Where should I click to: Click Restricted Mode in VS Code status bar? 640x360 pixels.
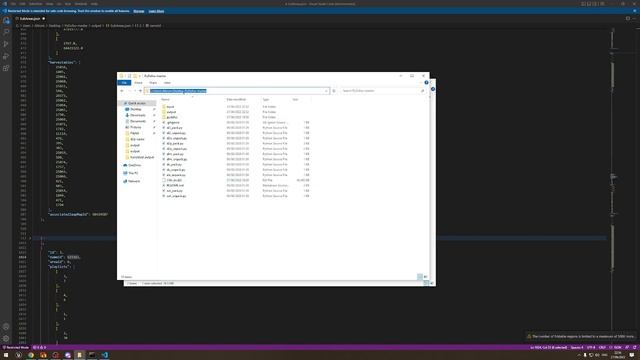(x=16, y=347)
